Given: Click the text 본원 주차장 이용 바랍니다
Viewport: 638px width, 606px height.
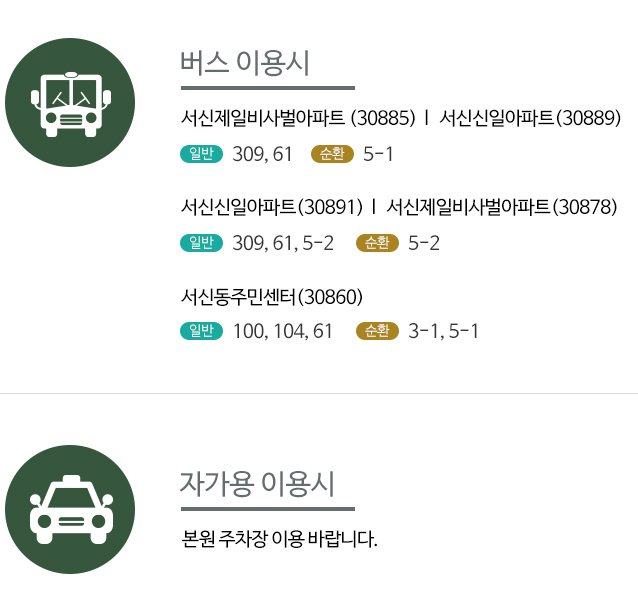Looking at the screenshot, I should pos(279,539).
